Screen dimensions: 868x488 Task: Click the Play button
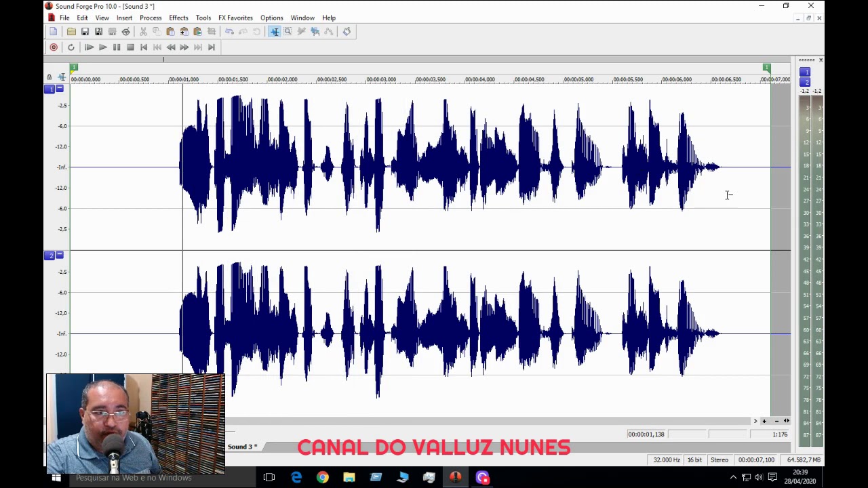[102, 47]
